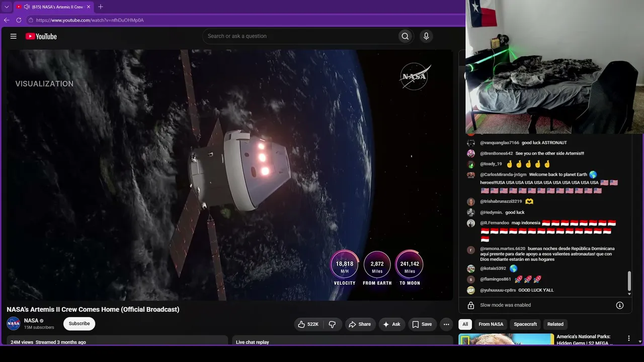This screenshot has width=644, height=362.
Task: Open @vanquanglao7166 chat avatar
Action: tap(471, 143)
